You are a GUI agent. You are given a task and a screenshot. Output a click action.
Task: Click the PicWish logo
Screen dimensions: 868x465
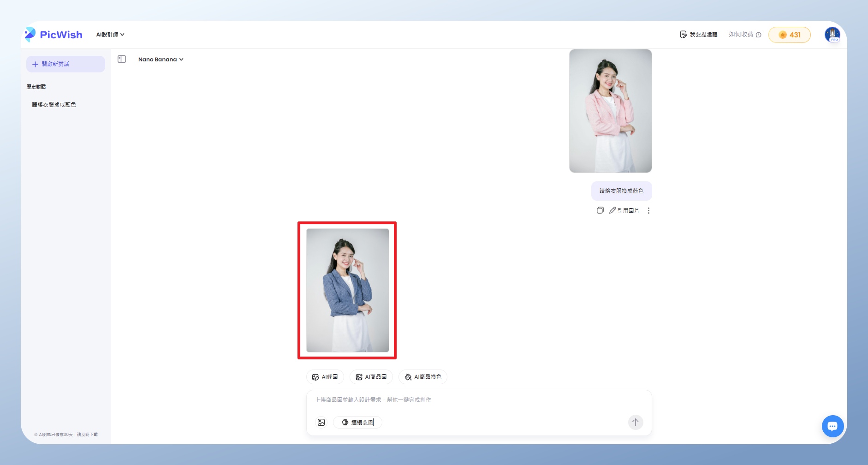click(x=54, y=35)
